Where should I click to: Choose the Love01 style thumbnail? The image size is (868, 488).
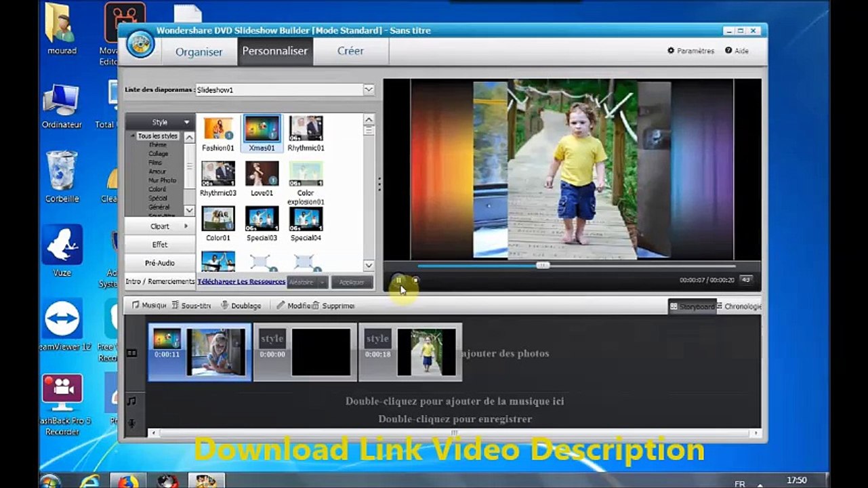coord(262,178)
